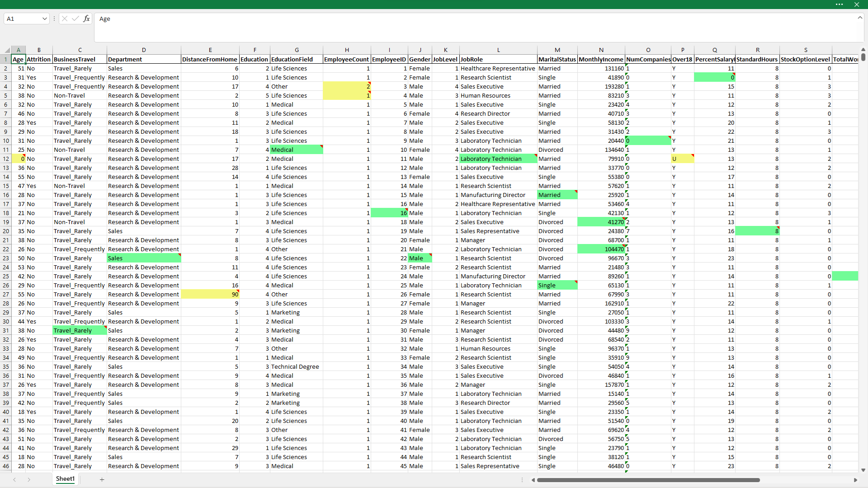Click horizontal scrollbar right arrow
This screenshot has width=868, height=488.
click(855, 480)
